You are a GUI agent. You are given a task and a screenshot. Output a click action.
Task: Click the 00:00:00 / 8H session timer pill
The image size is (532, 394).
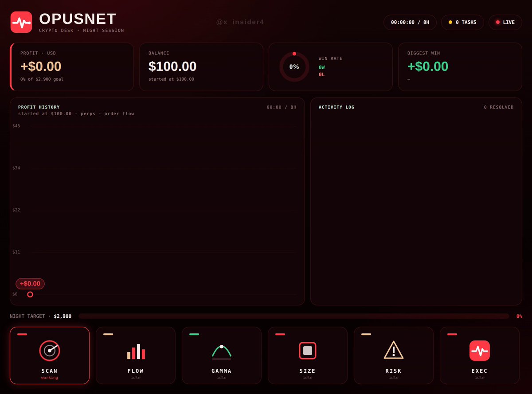point(410,22)
